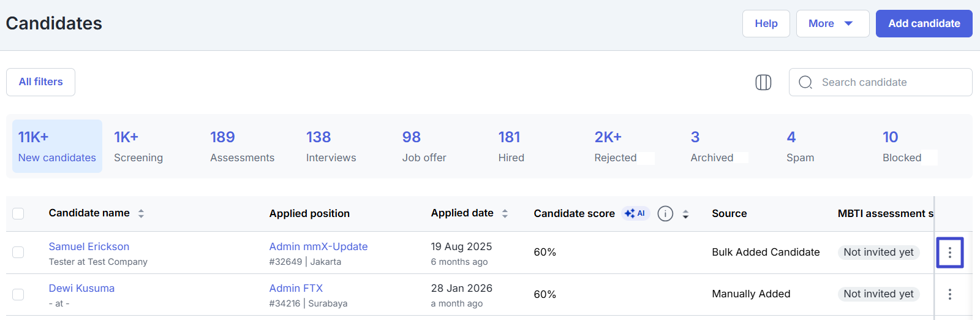Open the column settings icon
The width and height of the screenshot is (980, 320).
click(x=763, y=82)
